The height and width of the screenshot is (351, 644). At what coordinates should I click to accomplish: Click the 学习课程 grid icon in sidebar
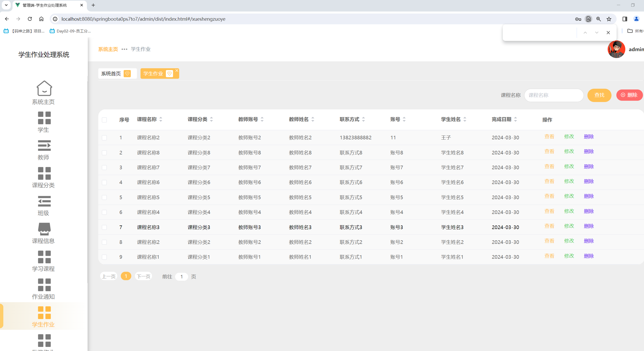click(44, 257)
